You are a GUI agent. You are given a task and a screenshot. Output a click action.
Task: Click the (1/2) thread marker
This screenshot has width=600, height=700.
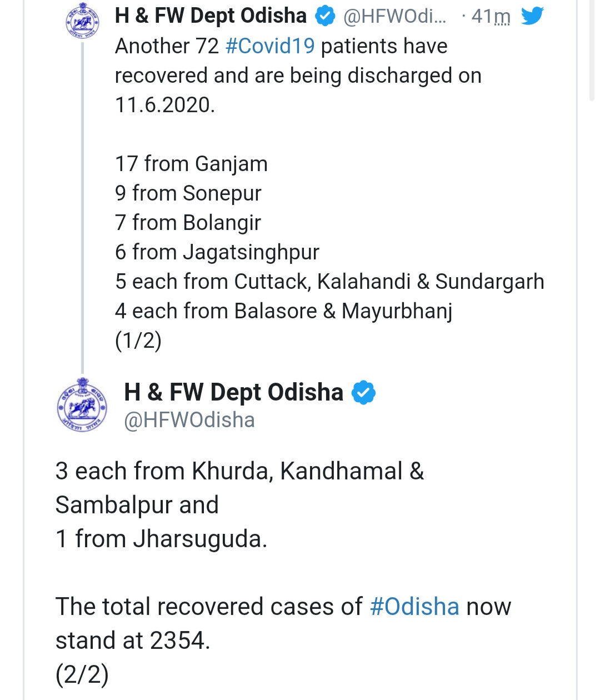click(138, 341)
